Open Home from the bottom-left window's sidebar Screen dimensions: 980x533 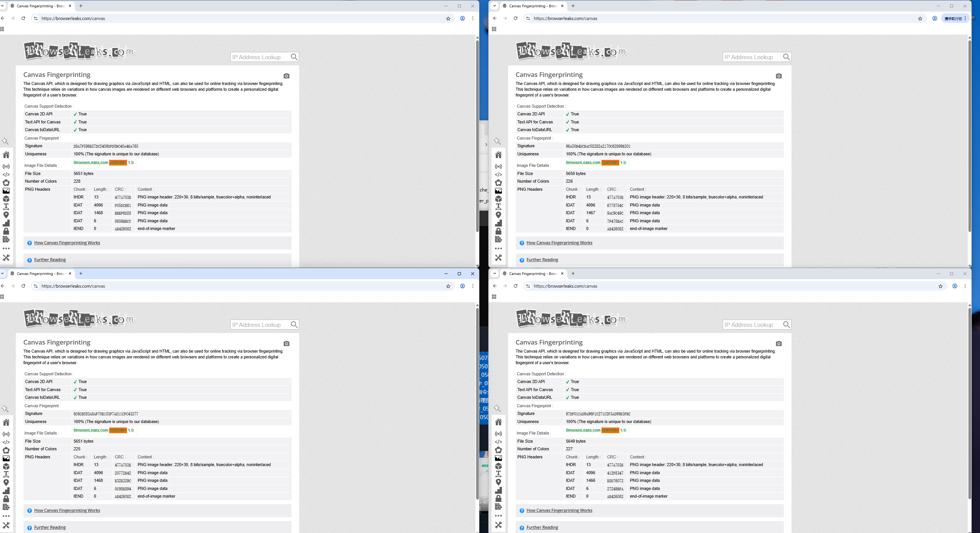6,422
